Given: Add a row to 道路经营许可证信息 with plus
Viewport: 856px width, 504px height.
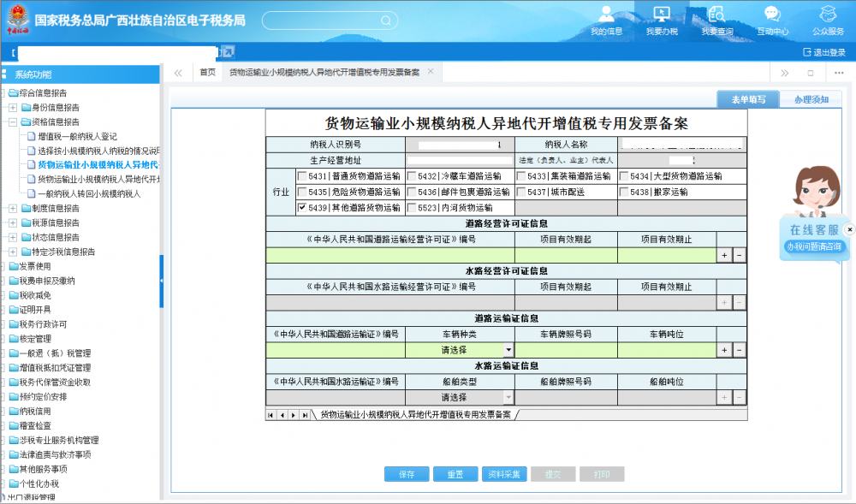Looking at the screenshot, I should (724, 255).
